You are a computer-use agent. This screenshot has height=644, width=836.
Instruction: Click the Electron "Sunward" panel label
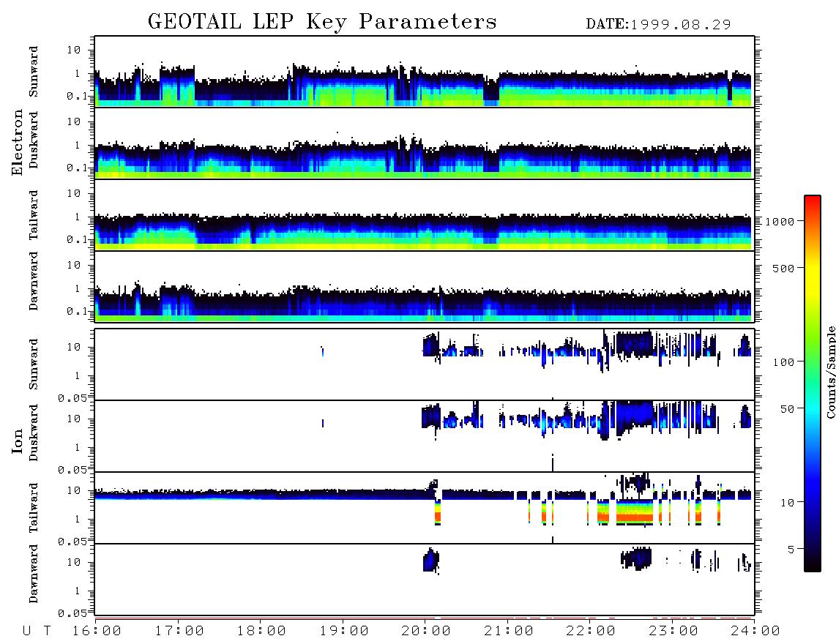[x=34, y=72]
